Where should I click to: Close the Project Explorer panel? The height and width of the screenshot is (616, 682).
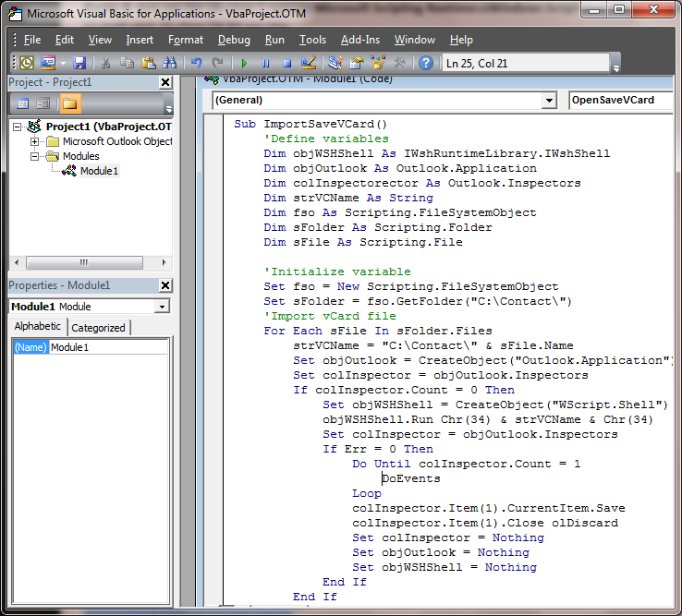click(165, 82)
